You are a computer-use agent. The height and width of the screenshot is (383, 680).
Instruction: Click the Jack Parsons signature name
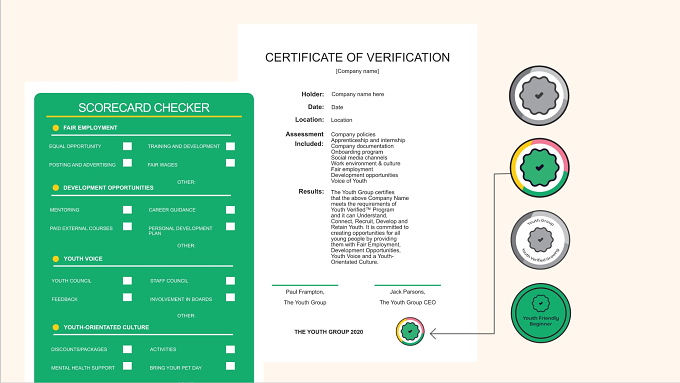pyautogui.click(x=407, y=292)
